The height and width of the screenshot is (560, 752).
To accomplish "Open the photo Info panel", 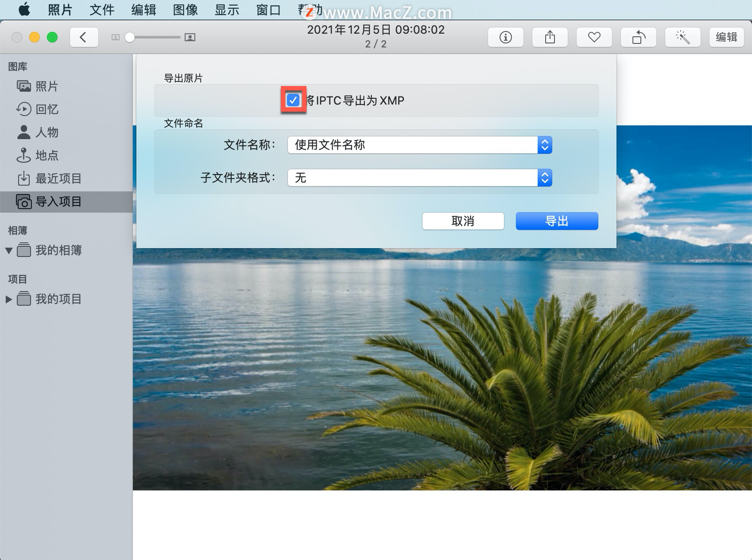I will coord(505,37).
